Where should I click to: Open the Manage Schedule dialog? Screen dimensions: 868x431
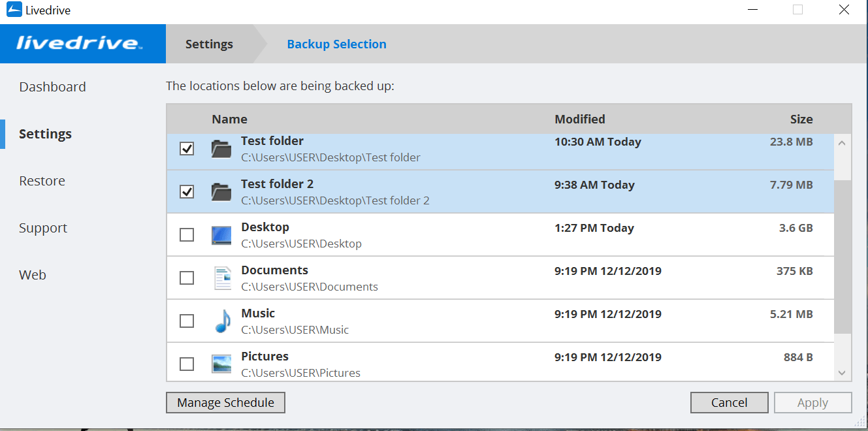tap(225, 402)
